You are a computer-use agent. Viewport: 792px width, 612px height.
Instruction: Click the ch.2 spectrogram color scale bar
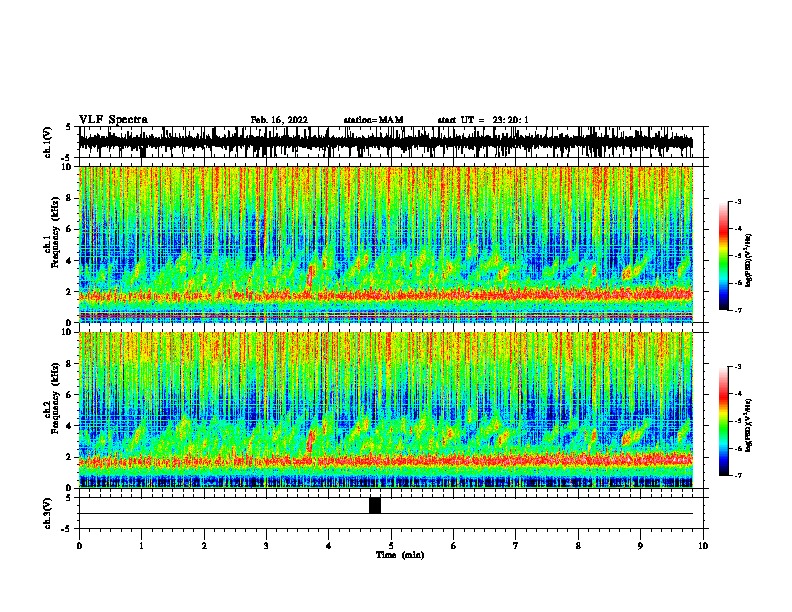pyautogui.click(x=724, y=421)
